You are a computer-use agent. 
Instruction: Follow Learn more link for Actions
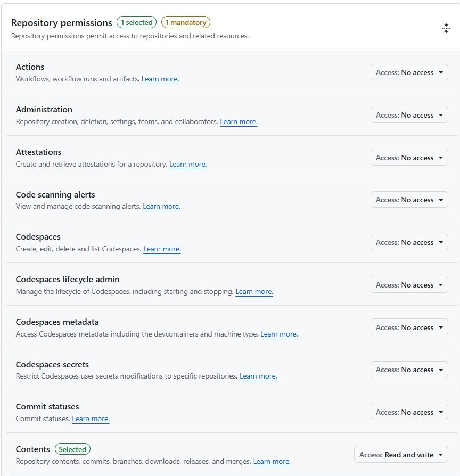[x=160, y=79]
